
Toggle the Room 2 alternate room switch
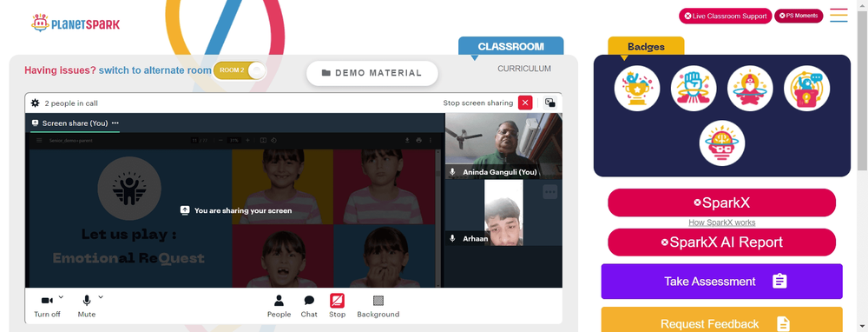(240, 70)
